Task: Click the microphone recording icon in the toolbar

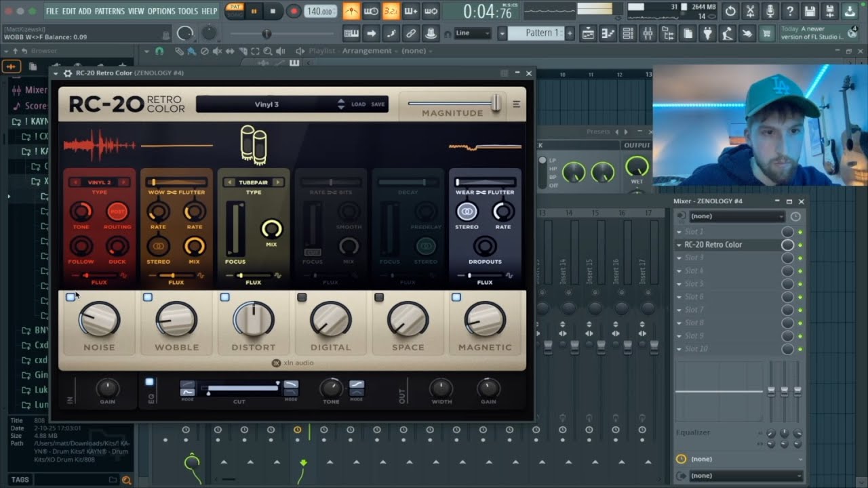Action: point(770,11)
